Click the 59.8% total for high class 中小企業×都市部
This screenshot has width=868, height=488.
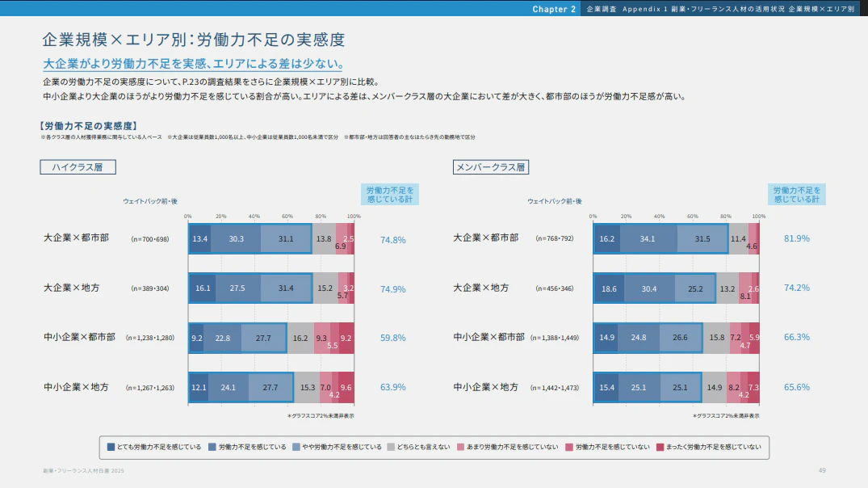pyautogui.click(x=392, y=338)
